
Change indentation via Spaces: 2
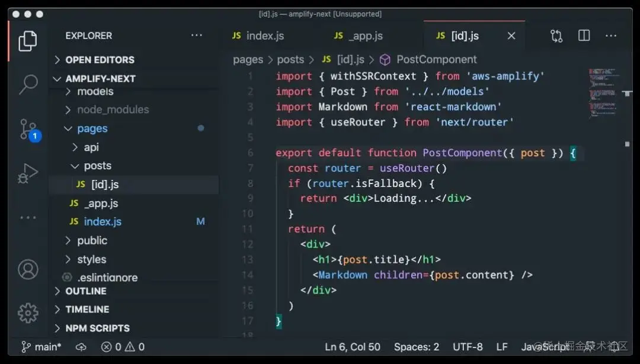[x=417, y=347]
